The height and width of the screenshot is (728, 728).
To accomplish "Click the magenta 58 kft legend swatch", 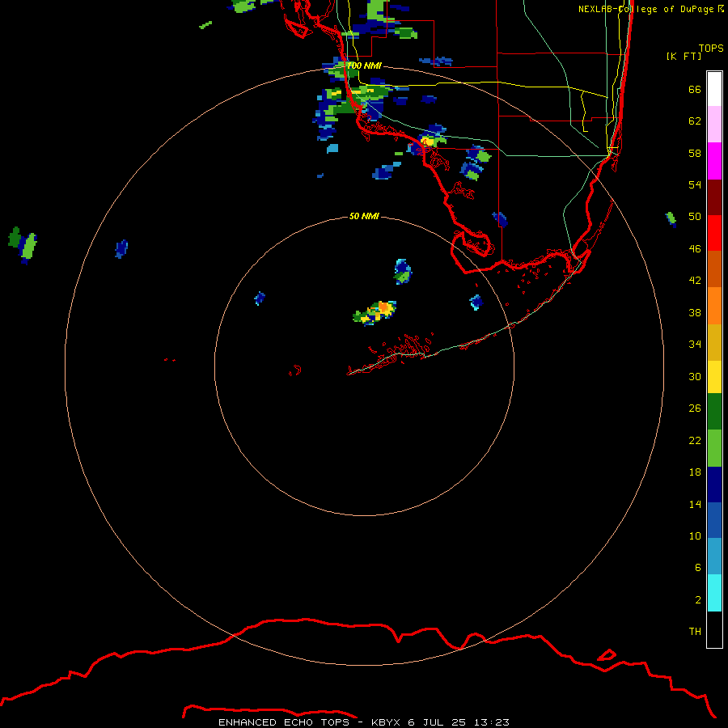I will pos(714,161).
